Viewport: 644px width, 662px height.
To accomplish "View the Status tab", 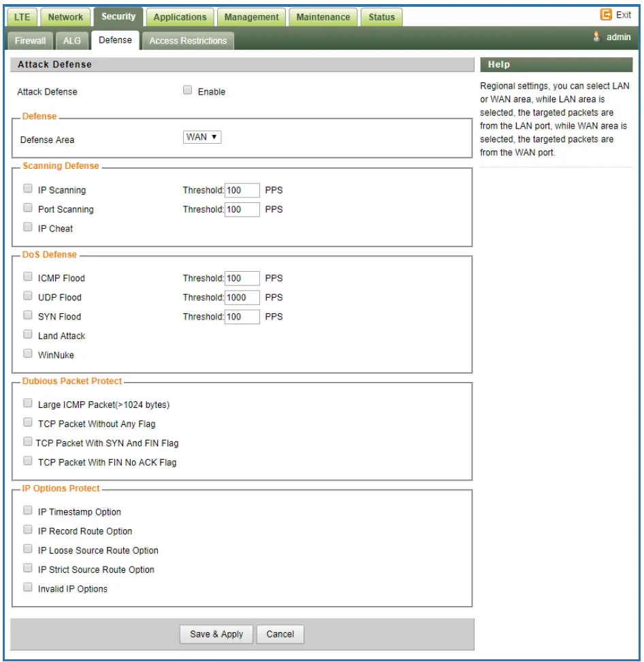I will tap(381, 17).
